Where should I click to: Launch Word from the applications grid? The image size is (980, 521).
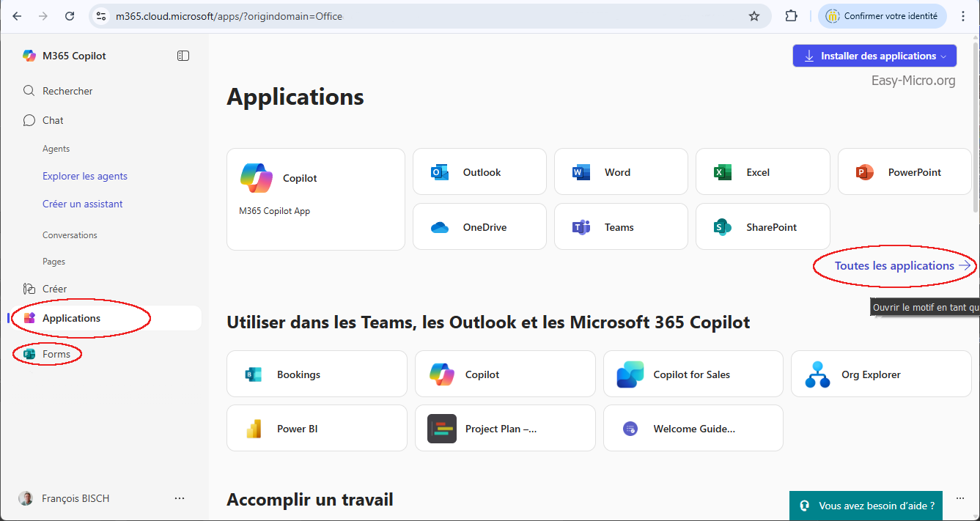(x=620, y=172)
